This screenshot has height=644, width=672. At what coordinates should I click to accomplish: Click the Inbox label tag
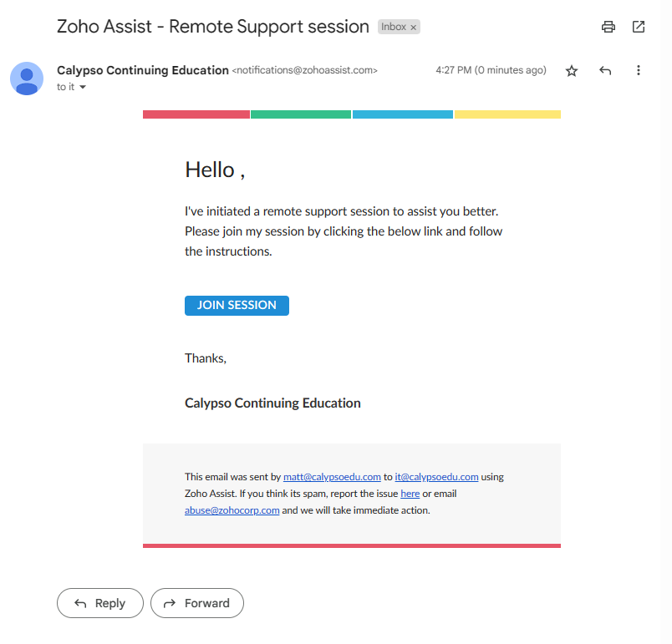coord(393,27)
